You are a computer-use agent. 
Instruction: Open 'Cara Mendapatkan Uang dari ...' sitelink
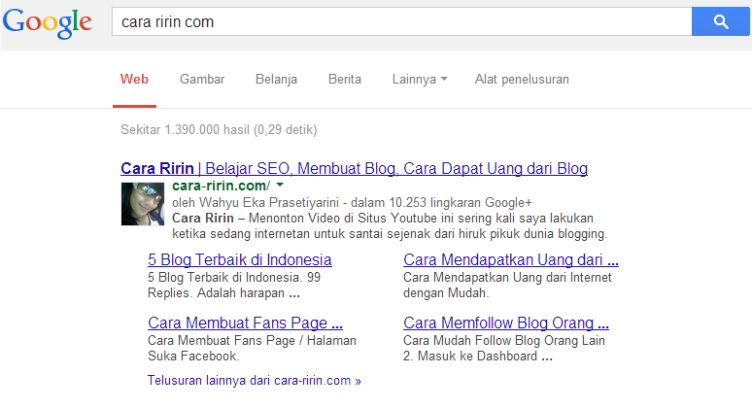point(511,259)
